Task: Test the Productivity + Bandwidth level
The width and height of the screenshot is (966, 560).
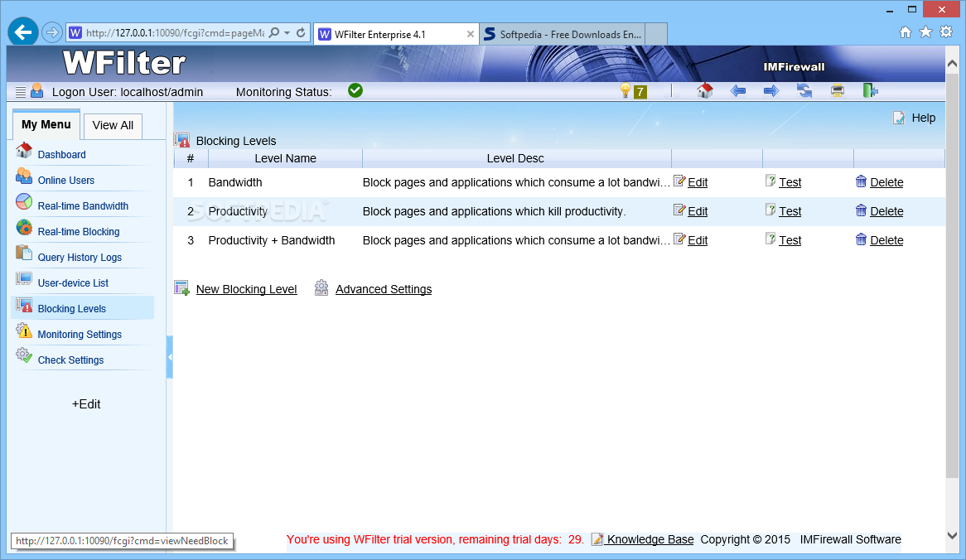Action: click(x=790, y=240)
